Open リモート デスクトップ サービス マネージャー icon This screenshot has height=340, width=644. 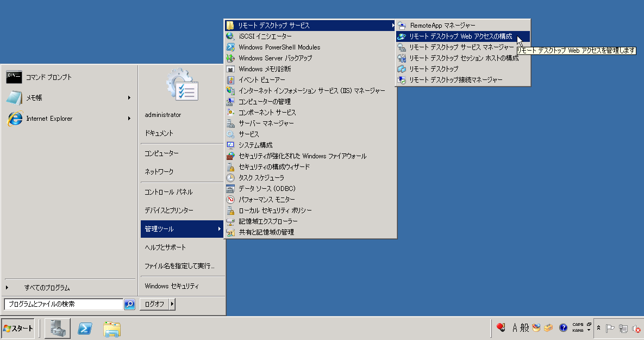click(x=402, y=47)
